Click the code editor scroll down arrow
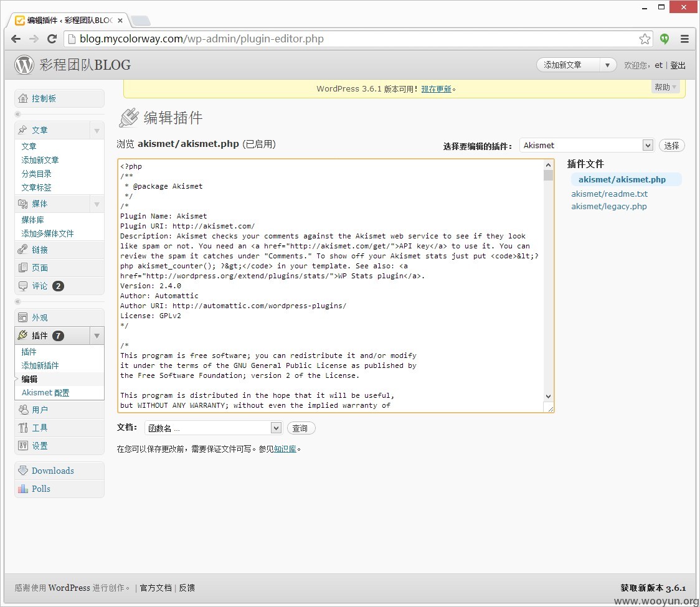 click(548, 397)
